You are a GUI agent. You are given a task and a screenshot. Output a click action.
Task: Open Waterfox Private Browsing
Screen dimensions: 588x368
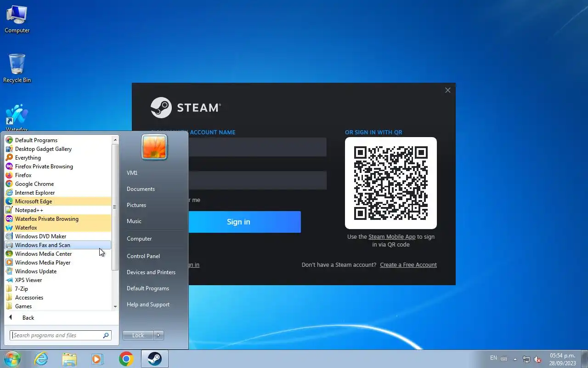click(58, 219)
